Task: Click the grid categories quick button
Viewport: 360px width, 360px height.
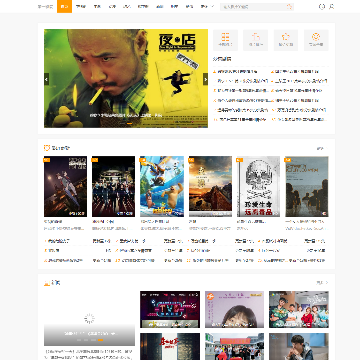Action: point(225,40)
